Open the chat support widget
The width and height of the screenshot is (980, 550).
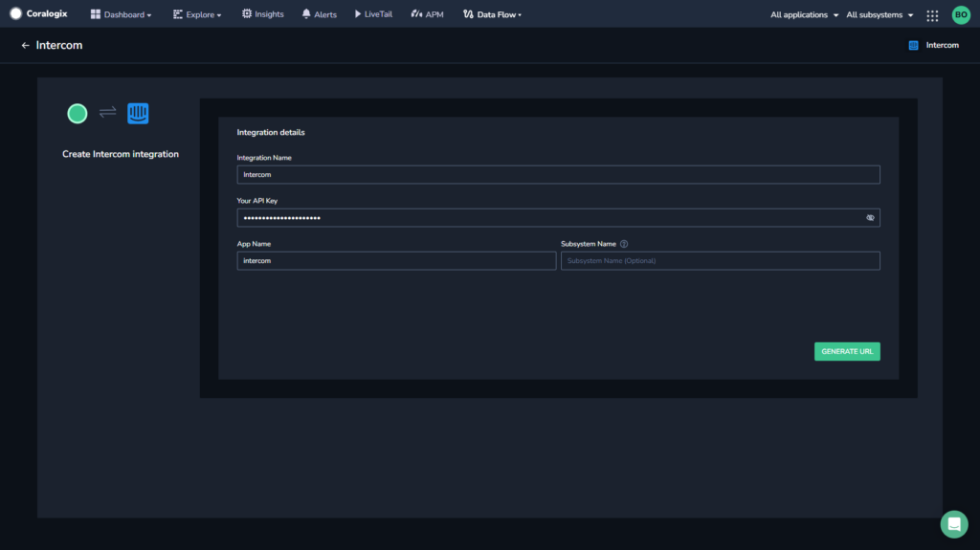pos(954,524)
